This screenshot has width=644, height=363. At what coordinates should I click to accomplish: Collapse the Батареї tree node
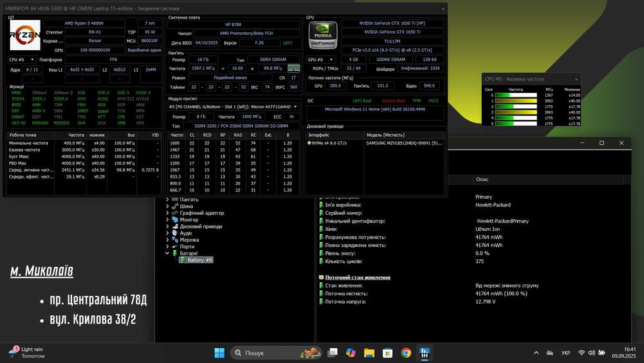pos(168,253)
